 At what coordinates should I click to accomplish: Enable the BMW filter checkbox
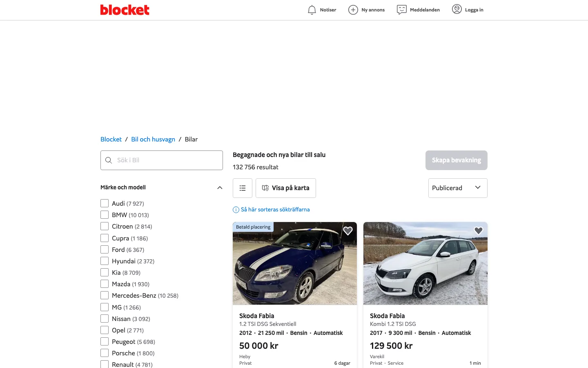click(x=105, y=215)
